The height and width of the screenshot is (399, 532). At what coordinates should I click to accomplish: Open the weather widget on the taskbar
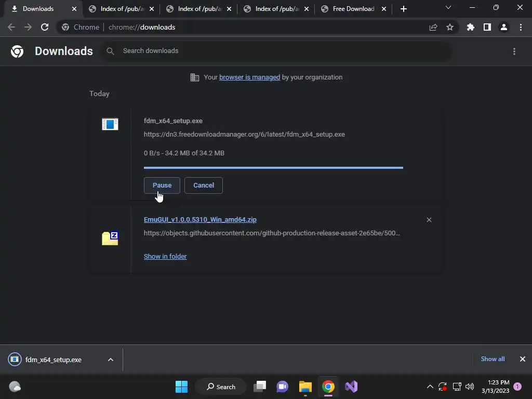coord(15,387)
